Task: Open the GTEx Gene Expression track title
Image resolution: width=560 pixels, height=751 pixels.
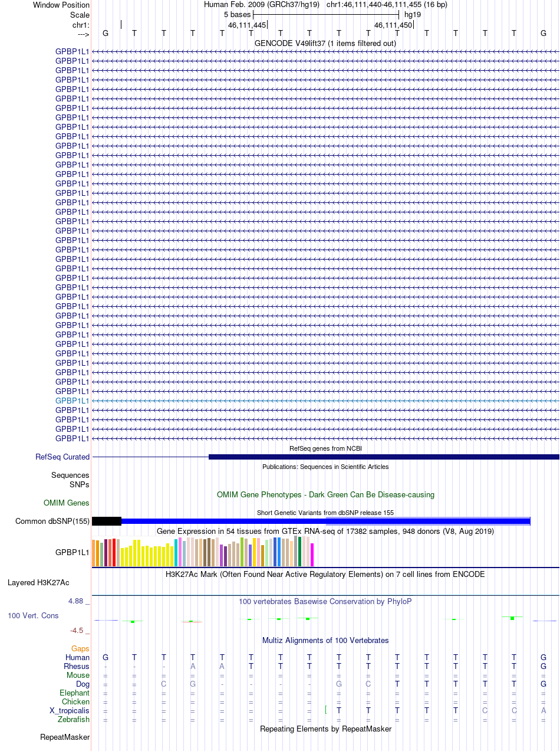Action: (325, 531)
